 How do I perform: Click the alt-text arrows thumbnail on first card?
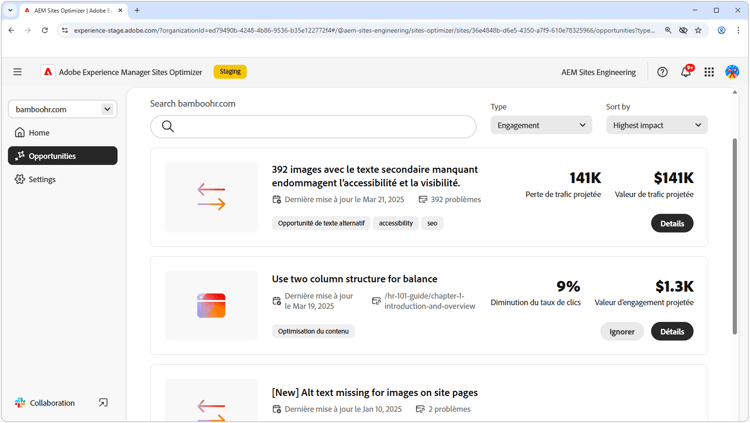(x=211, y=197)
